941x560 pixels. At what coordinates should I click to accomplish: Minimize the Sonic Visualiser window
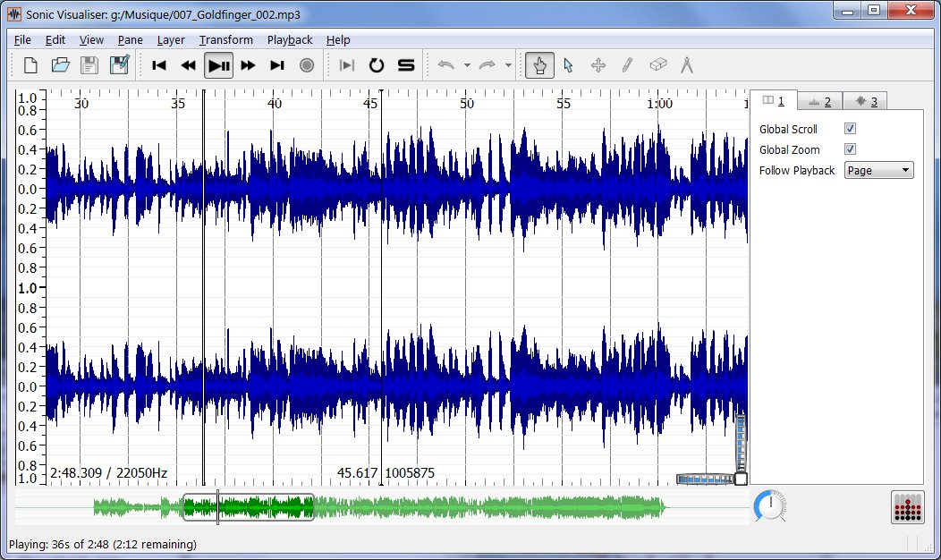tap(848, 11)
